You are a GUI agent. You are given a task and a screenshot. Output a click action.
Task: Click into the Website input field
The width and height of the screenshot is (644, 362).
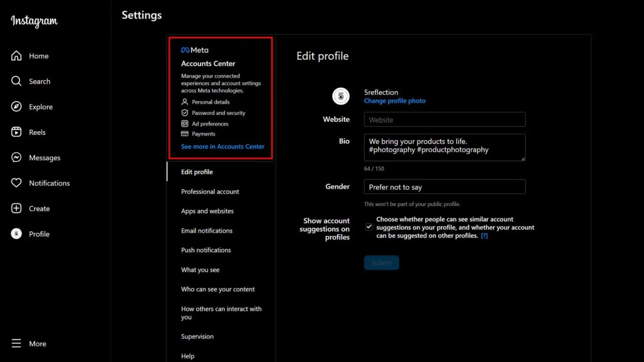(x=444, y=120)
